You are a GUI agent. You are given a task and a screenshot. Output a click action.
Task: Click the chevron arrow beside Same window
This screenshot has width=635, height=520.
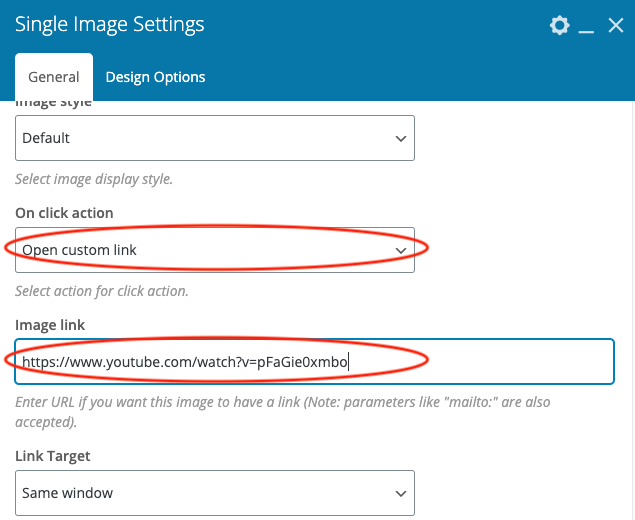[400, 493]
